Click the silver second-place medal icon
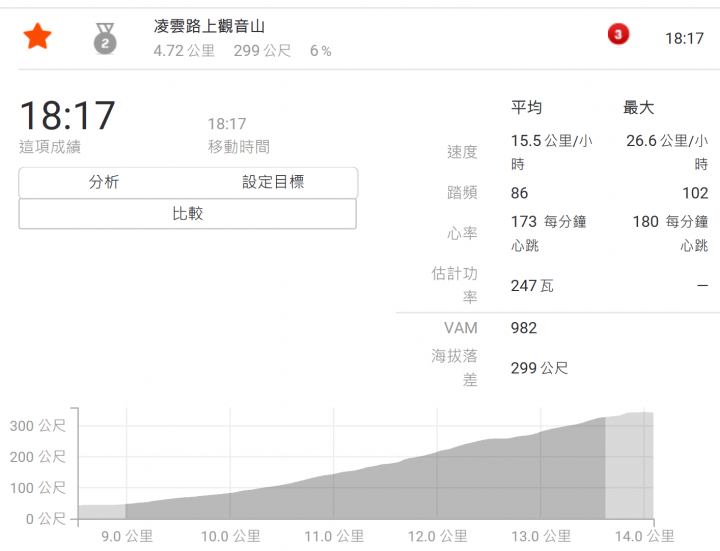The height and width of the screenshot is (551, 720). (105, 39)
